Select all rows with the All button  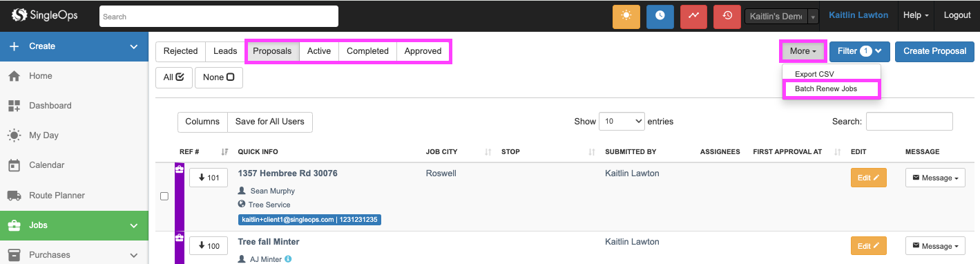(x=173, y=77)
